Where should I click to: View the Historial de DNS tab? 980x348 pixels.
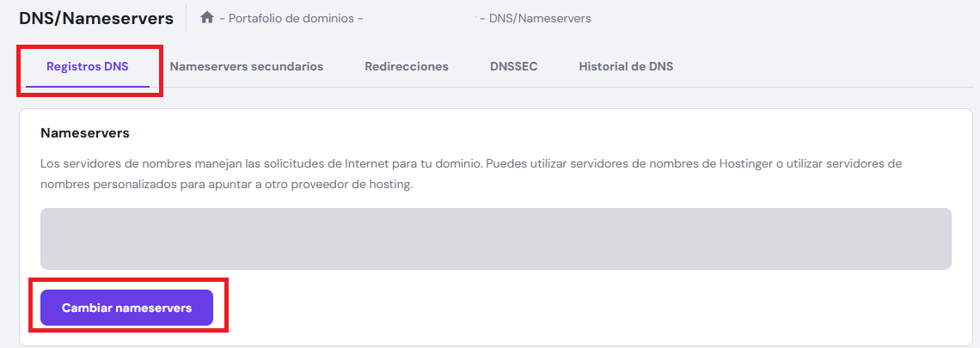(626, 66)
